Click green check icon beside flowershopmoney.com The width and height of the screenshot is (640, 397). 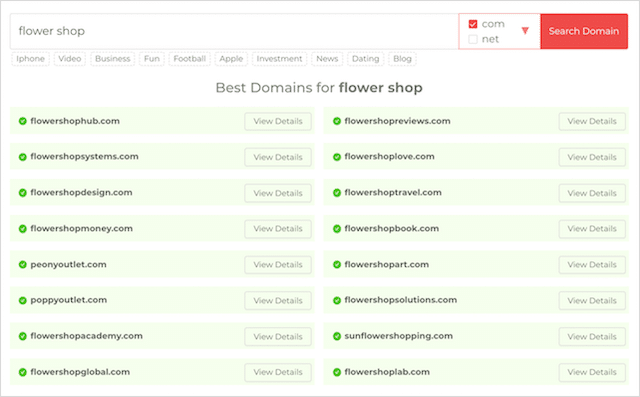click(x=22, y=228)
